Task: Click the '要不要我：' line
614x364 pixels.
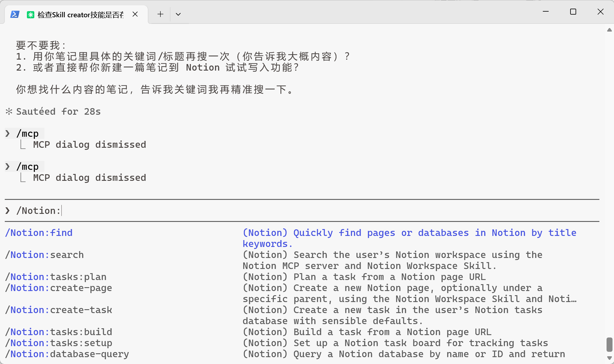Action: pyautogui.click(x=41, y=45)
